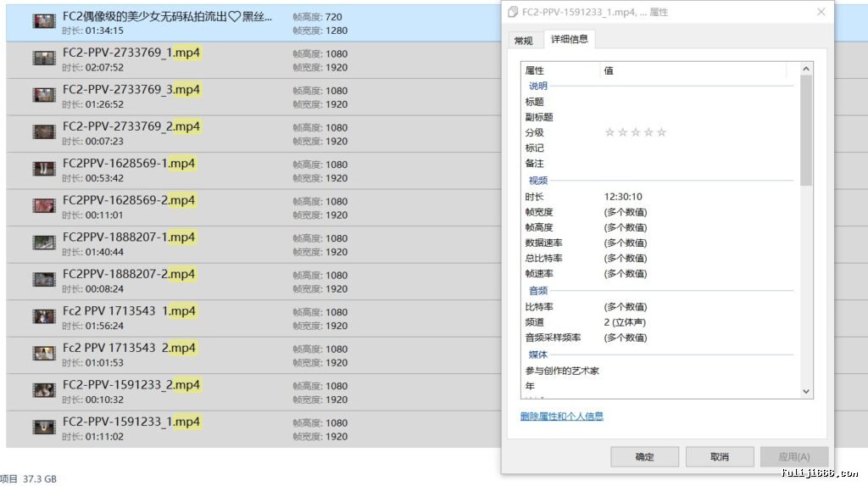Click the 确定 button
Viewport: 868px width, 486px height.
click(645, 456)
